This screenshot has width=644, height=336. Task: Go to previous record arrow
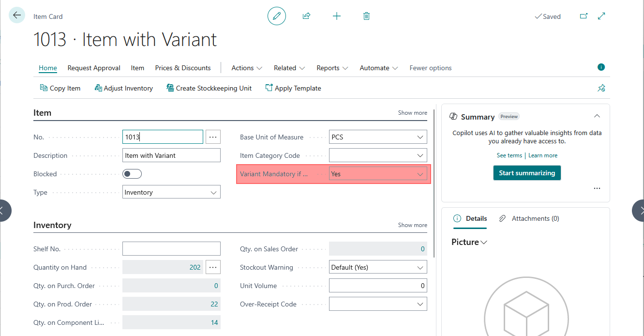pos(4,211)
